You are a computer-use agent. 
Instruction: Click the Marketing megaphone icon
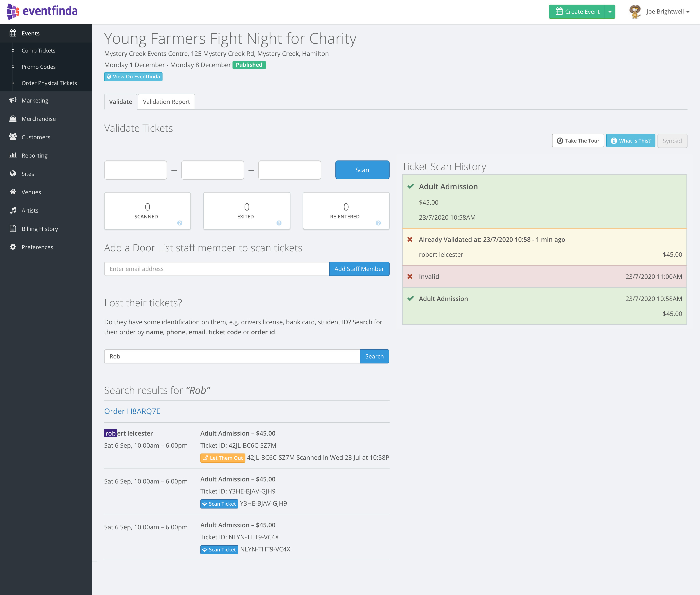pyautogui.click(x=13, y=100)
